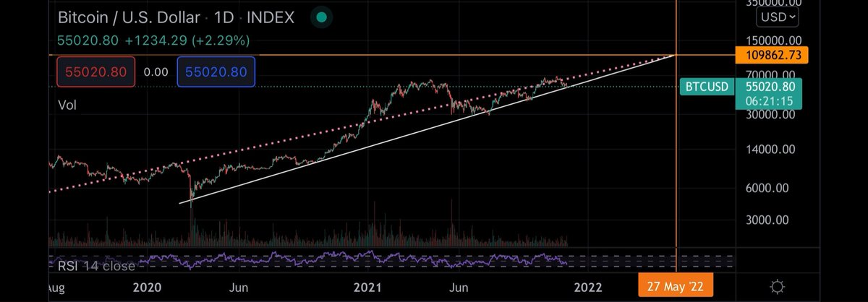Click the 30000.00 price axis label
The image size is (868, 302).
pyautogui.click(x=772, y=114)
